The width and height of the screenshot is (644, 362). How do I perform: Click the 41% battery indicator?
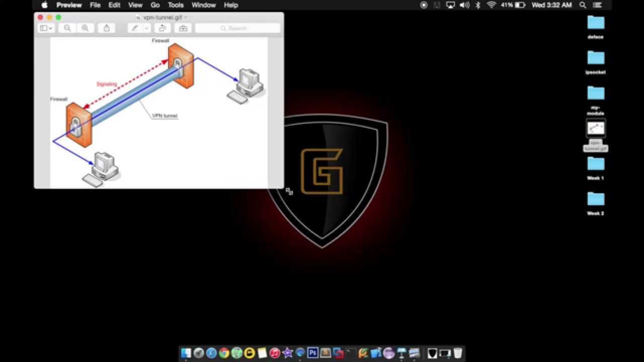pyautogui.click(x=513, y=5)
